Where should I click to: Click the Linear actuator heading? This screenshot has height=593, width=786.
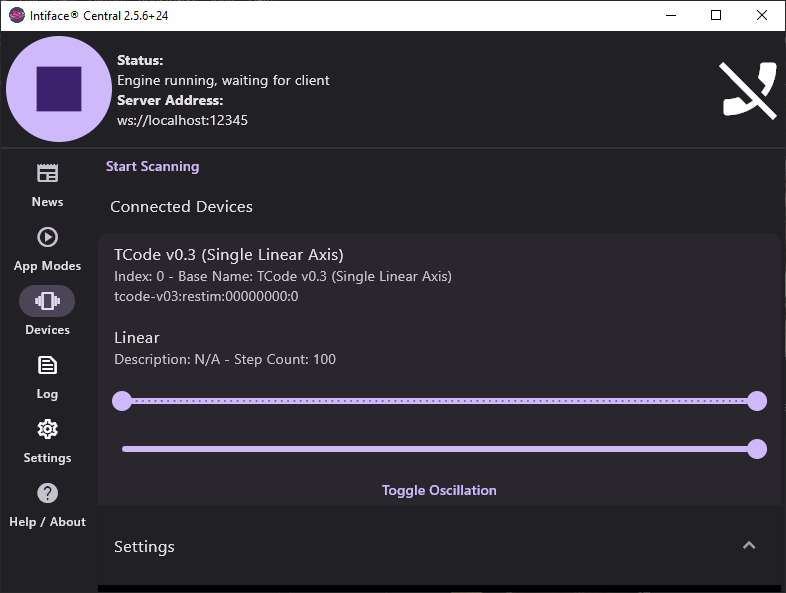tap(137, 338)
